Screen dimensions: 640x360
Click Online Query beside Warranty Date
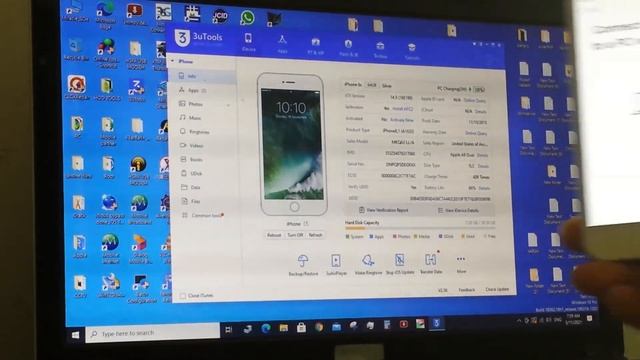[476, 133]
